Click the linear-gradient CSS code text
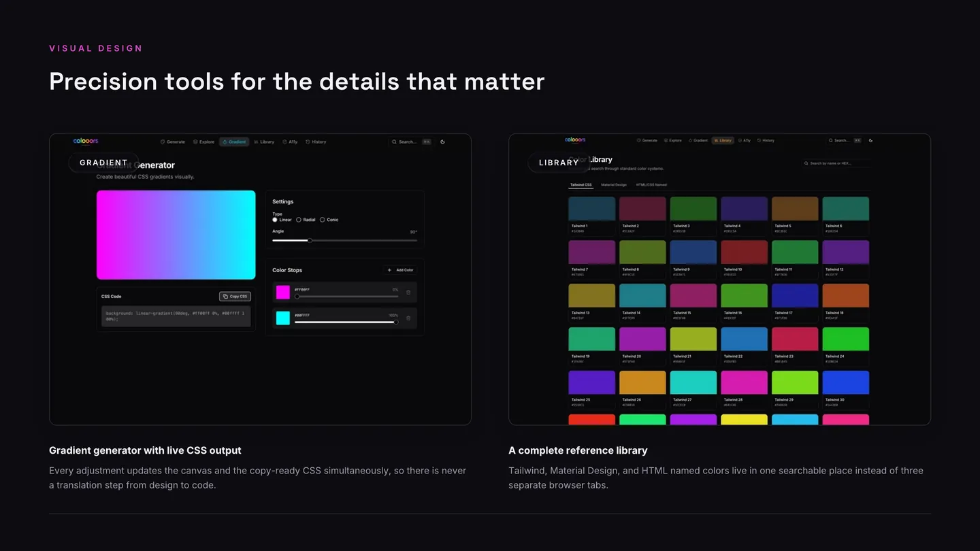 click(x=176, y=316)
